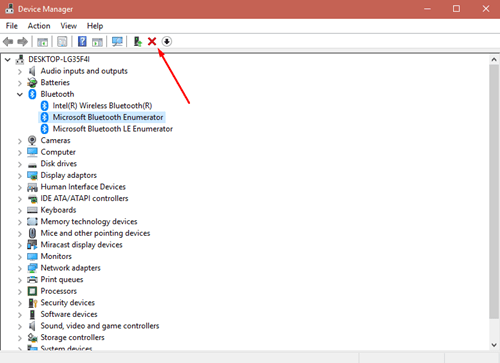Click the red X Uninstall device icon
Screen dimensions: 500x363
click(x=152, y=41)
